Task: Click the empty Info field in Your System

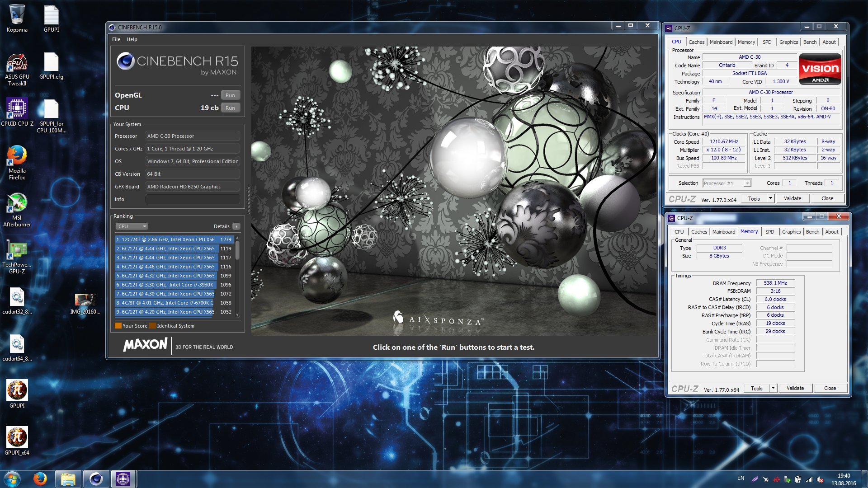Action: click(193, 199)
